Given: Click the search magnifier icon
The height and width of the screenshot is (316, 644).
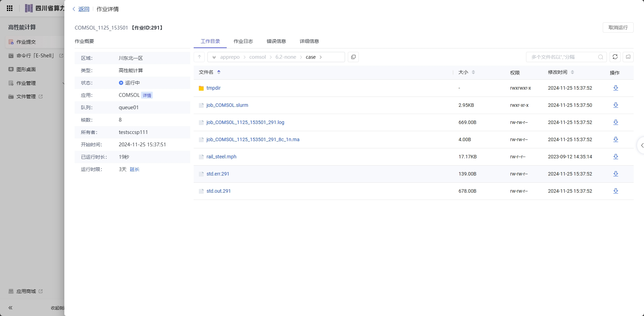Looking at the screenshot, I should (x=601, y=57).
